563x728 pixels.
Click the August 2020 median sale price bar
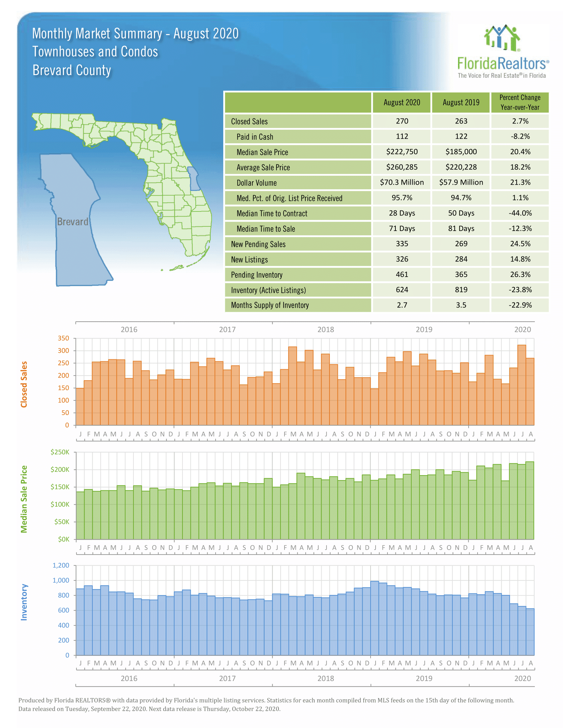(530, 500)
